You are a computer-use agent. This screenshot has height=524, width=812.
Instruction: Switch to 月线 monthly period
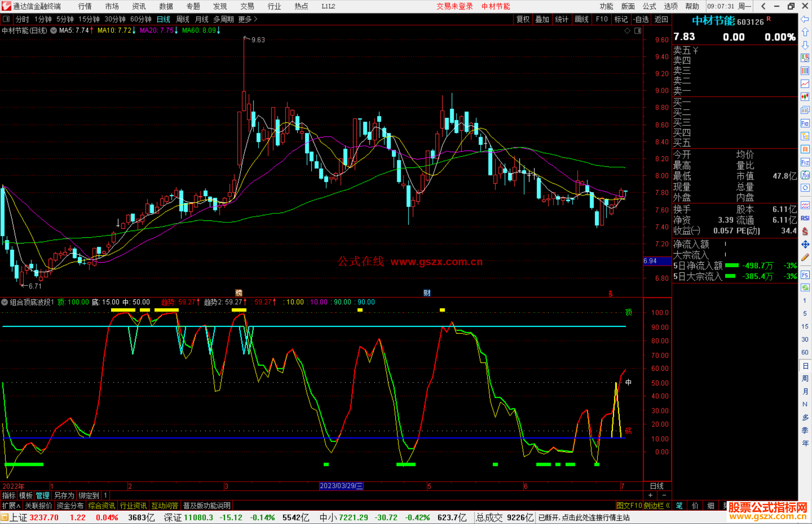[x=201, y=19]
